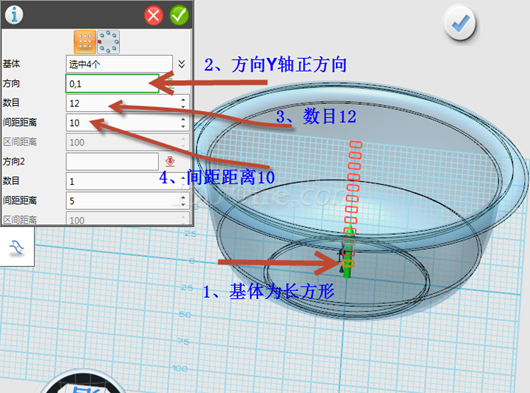This screenshot has height=393, width=530.
Task: Click the 基体 field showing 选中4个
Action: (119, 64)
